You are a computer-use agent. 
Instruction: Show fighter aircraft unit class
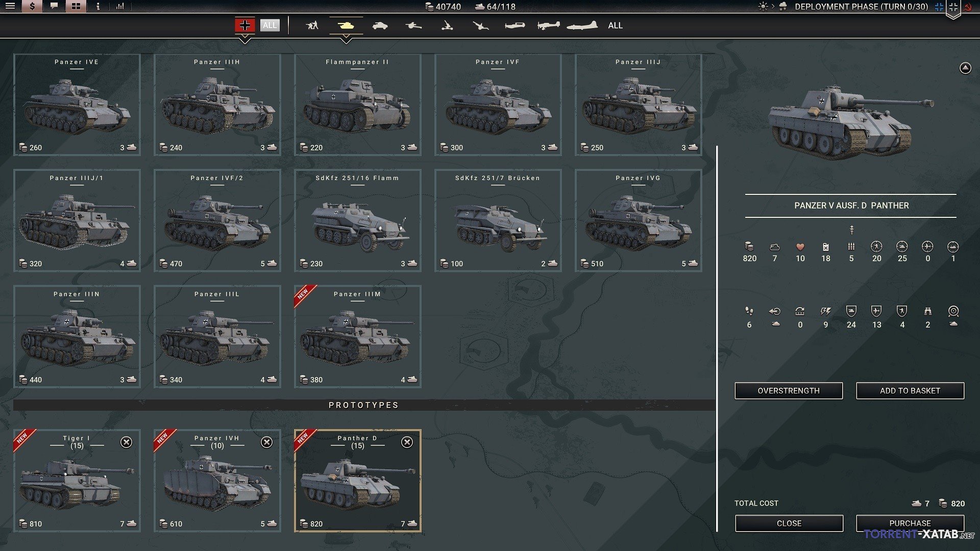coord(514,25)
